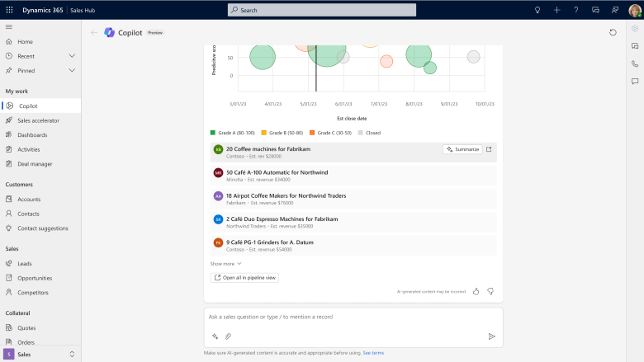Click the sparkle prompts icon in chat box
Screen dimensions: 644x362
tap(215, 336)
